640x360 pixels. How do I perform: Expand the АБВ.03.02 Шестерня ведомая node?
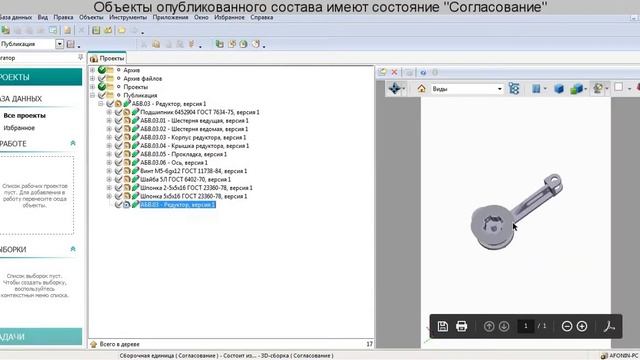tap(109, 129)
